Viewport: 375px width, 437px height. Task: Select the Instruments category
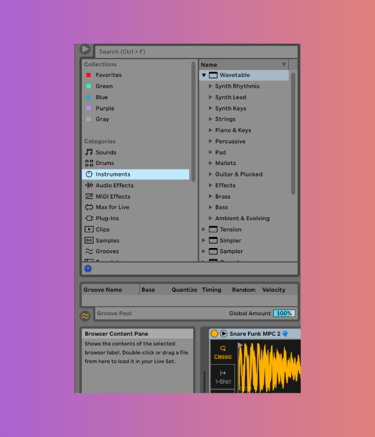coord(136,174)
